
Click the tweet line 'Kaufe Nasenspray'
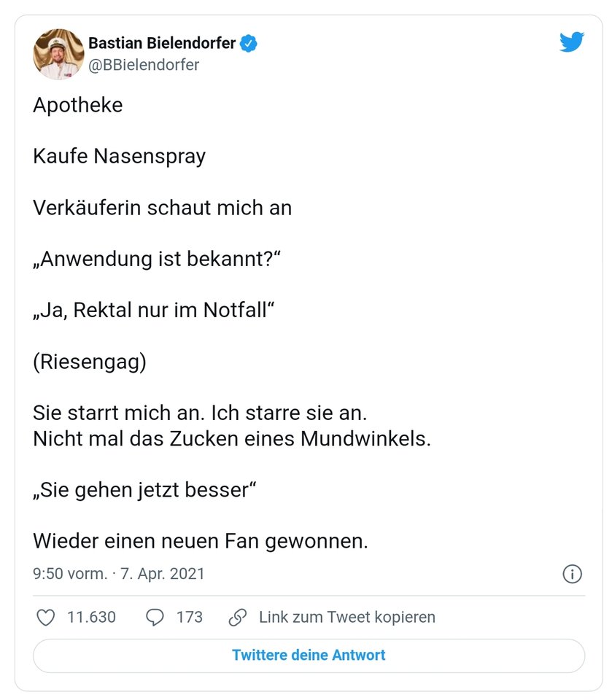(120, 157)
